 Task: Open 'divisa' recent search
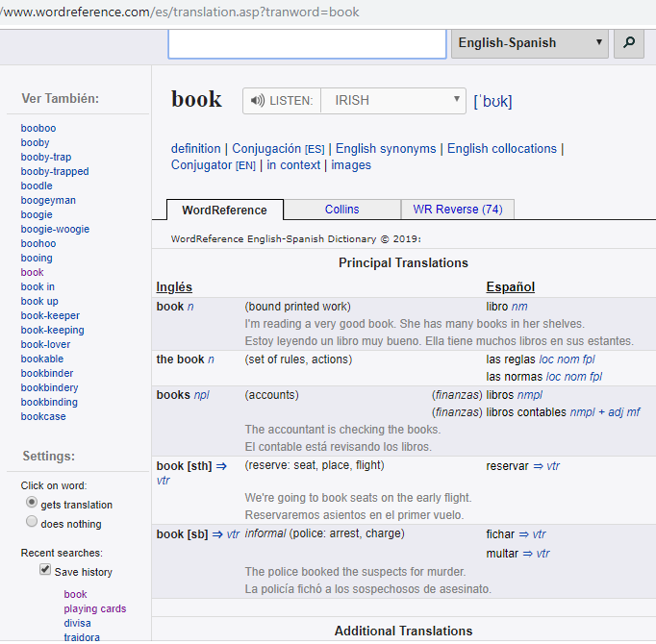coord(77,623)
